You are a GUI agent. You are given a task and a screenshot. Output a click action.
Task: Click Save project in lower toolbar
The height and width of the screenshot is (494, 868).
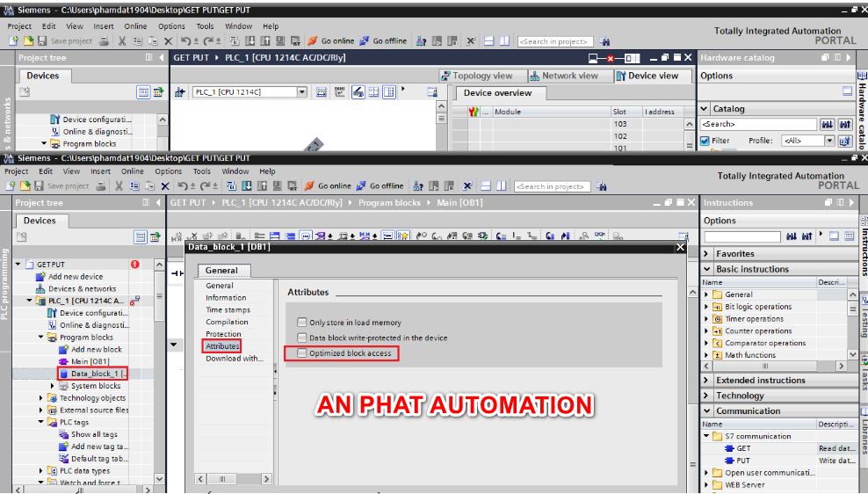coord(62,186)
